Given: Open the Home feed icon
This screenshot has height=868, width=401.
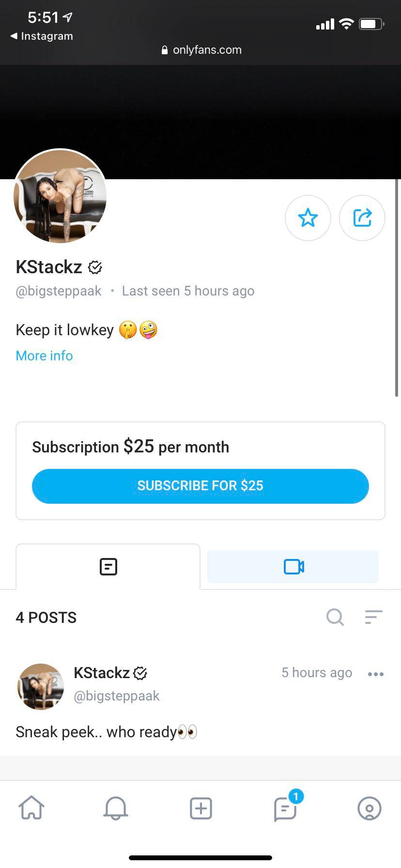Looking at the screenshot, I should [x=31, y=808].
